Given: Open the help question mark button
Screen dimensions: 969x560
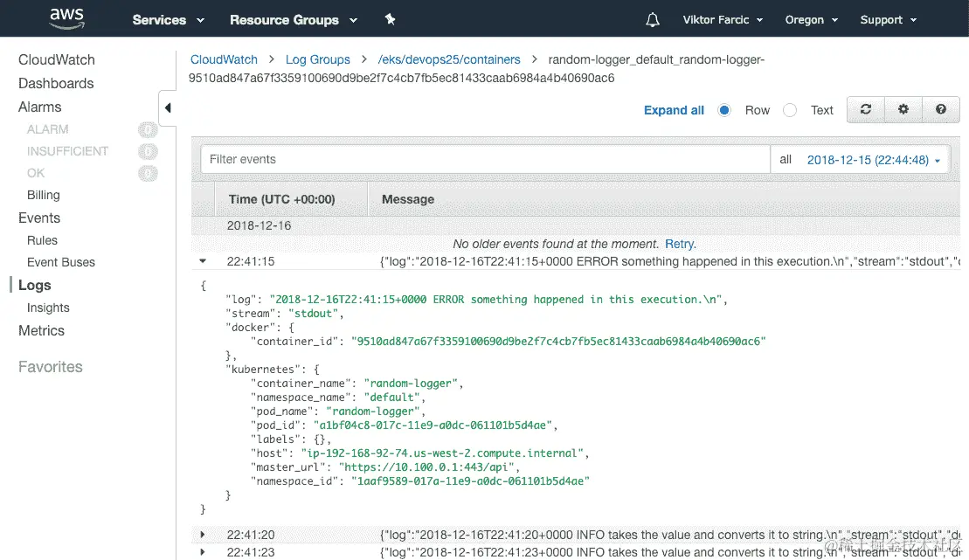Looking at the screenshot, I should coord(940,109).
